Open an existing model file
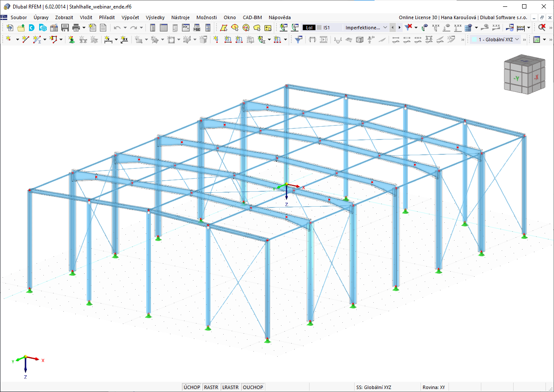Screen dimensions: 554x392 tap(20, 28)
